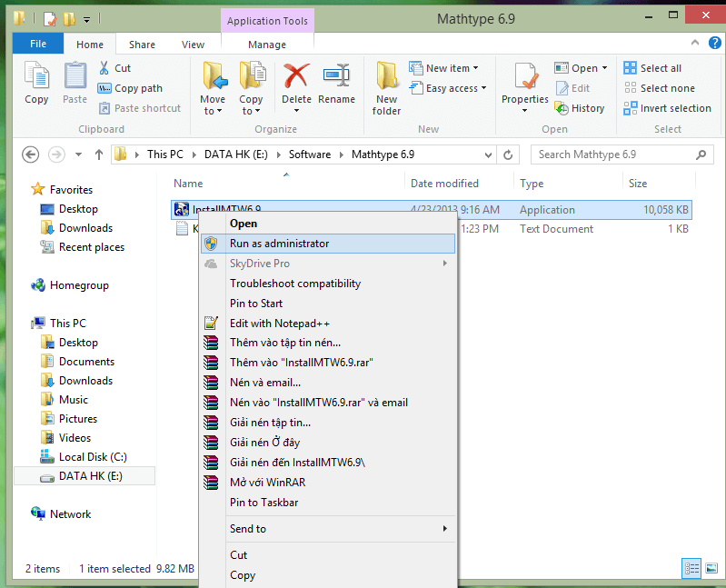Image resolution: width=726 pixels, height=588 pixels.
Task: Click the Rename icon
Action: pyautogui.click(x=336, y=75)
